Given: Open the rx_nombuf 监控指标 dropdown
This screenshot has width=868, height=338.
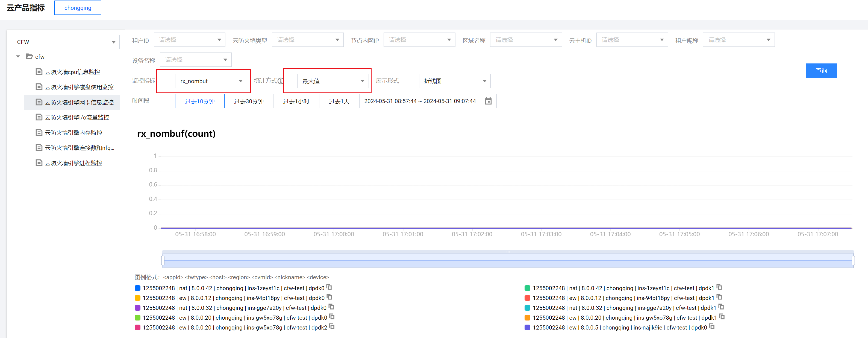Looking at the screenshot, I should (x=211, y=81).
